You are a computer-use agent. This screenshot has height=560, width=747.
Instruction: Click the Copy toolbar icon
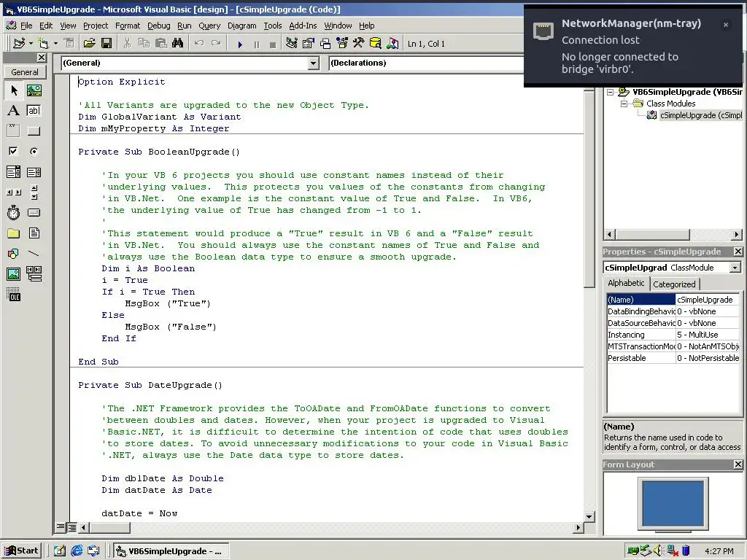coord(144,43)
